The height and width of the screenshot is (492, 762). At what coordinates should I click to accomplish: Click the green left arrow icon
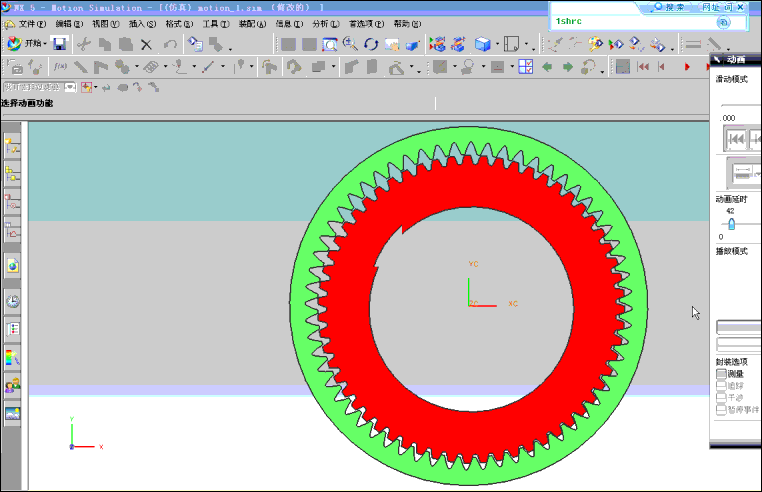click(547, 67)
